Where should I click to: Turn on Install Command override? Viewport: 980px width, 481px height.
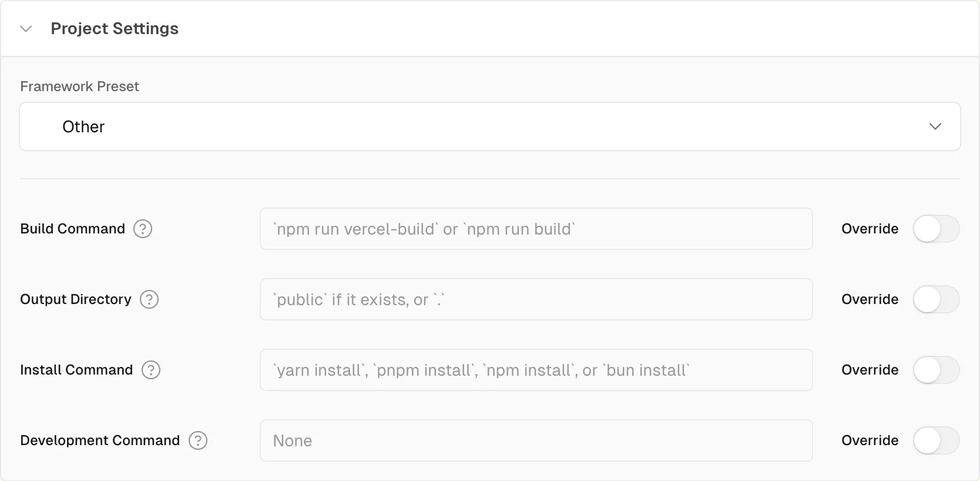tap(936, 370)
